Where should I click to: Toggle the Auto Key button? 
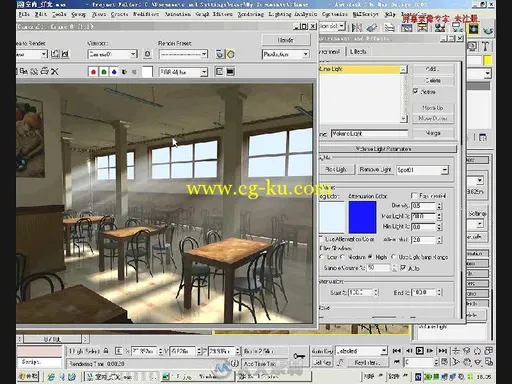[x=322, y=351]
